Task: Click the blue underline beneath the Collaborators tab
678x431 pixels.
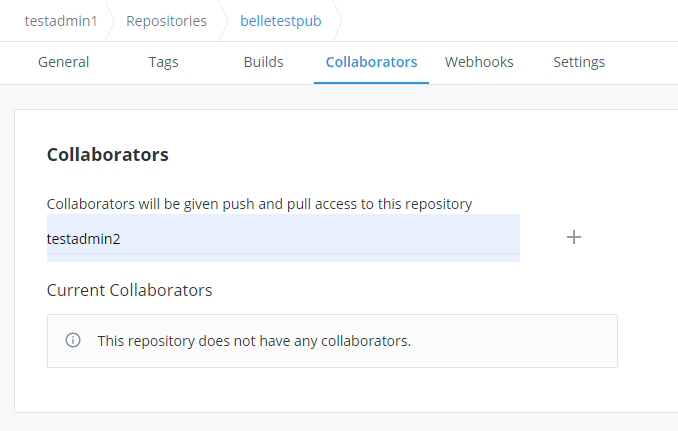Action: coord(371,83)
